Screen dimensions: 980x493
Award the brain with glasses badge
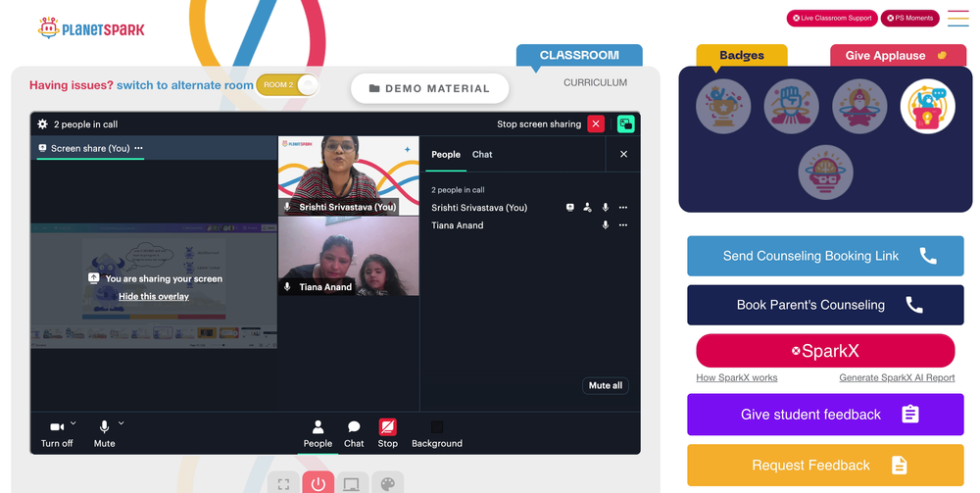coord(825,173)
